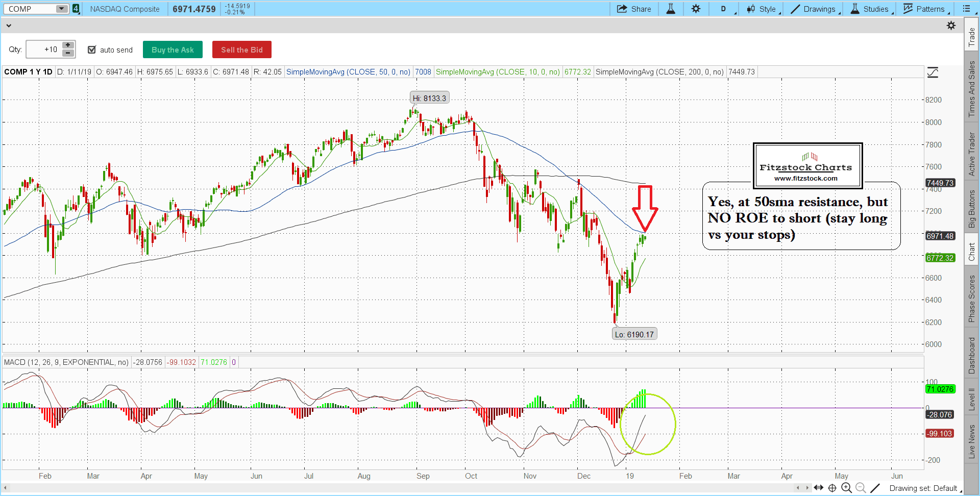Screen dimensions: 980x496
Task: Click the expand/compress time axis icon
Action: (x=818, y=488)
